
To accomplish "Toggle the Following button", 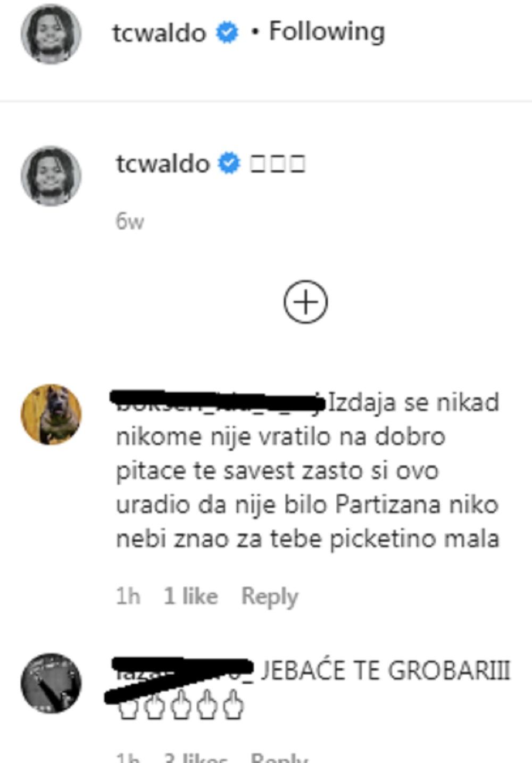I will tap(327, 32).
